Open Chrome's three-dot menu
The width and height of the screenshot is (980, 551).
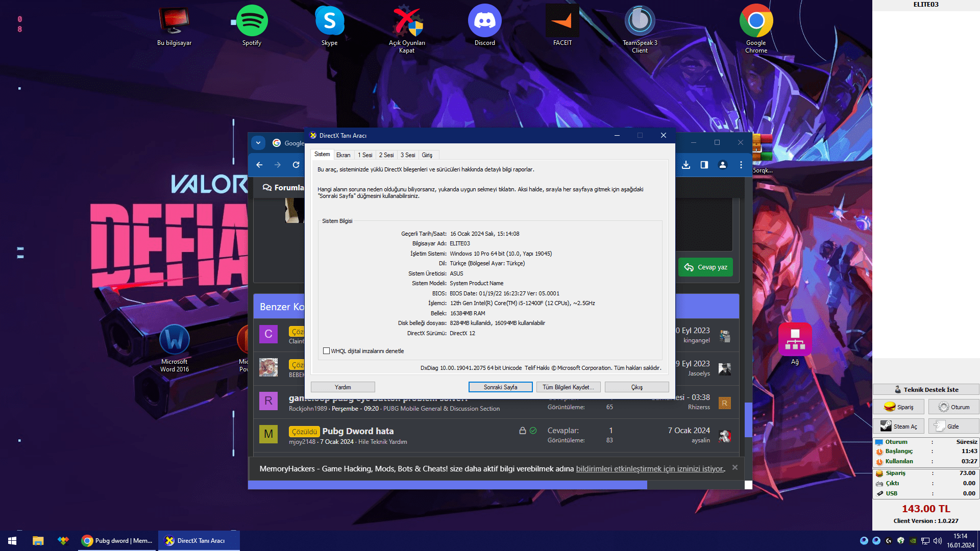(x=741, y=165)
